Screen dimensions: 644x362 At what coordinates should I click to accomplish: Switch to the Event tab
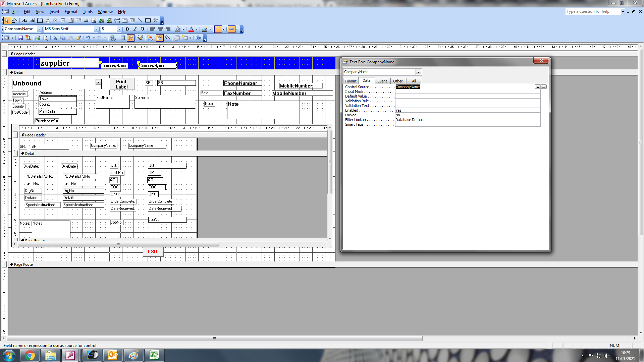382,81
